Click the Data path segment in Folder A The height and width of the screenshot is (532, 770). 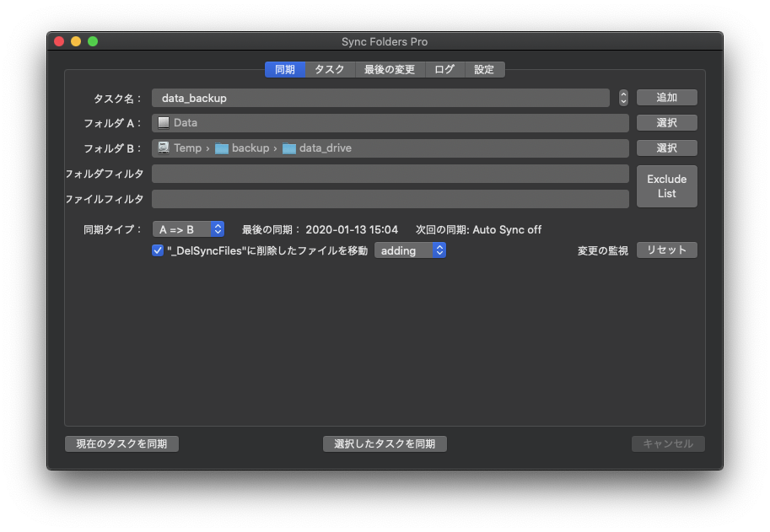186,123
